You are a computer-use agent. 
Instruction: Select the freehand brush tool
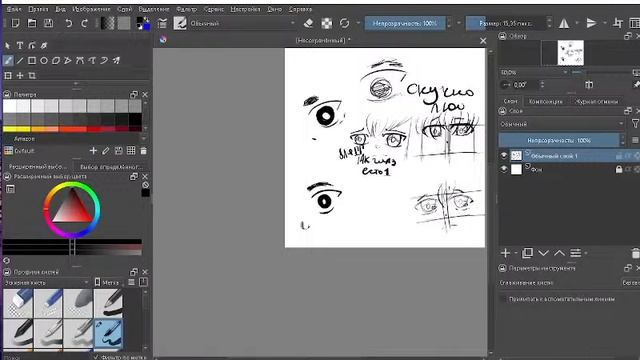(x=8, y=61)
